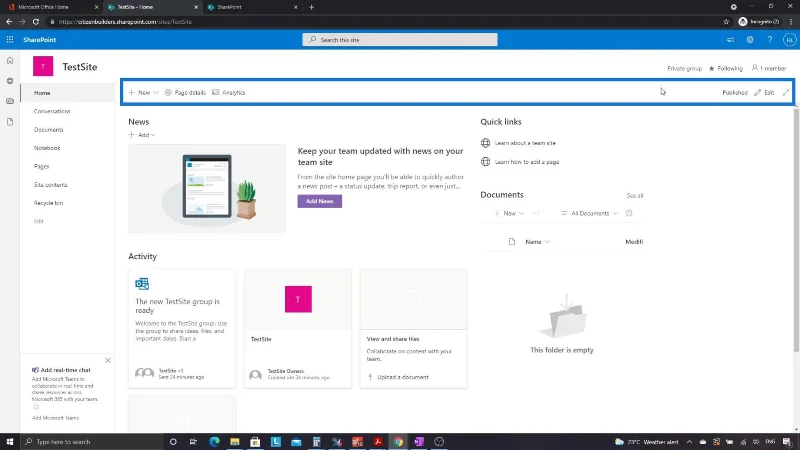Expand the New dropdown in command bar
800x450 pixels.
(143, 92)
